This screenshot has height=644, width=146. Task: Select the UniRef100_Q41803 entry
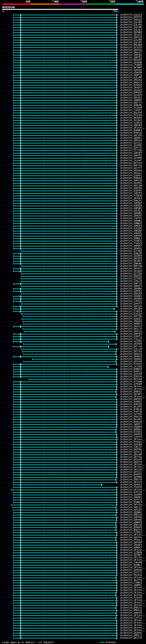(x=131, y=90)
